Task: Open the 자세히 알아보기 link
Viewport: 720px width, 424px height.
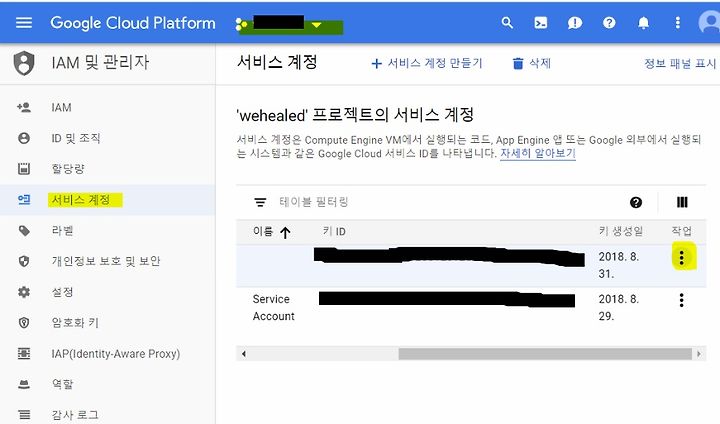Action: pos(538,153)
